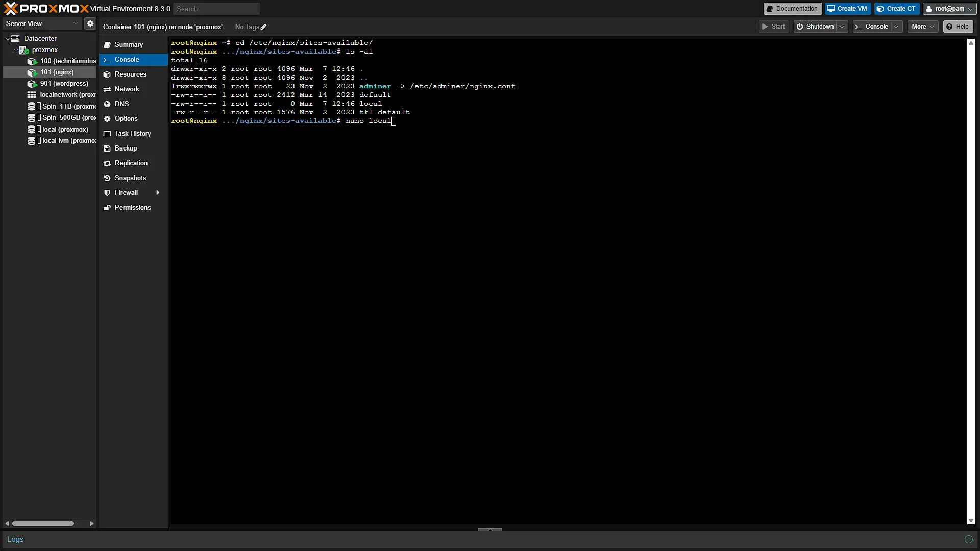This screenshot has height=551, width=980.
Task: Open the Backup tab
Action: click(x=134, y=148)
